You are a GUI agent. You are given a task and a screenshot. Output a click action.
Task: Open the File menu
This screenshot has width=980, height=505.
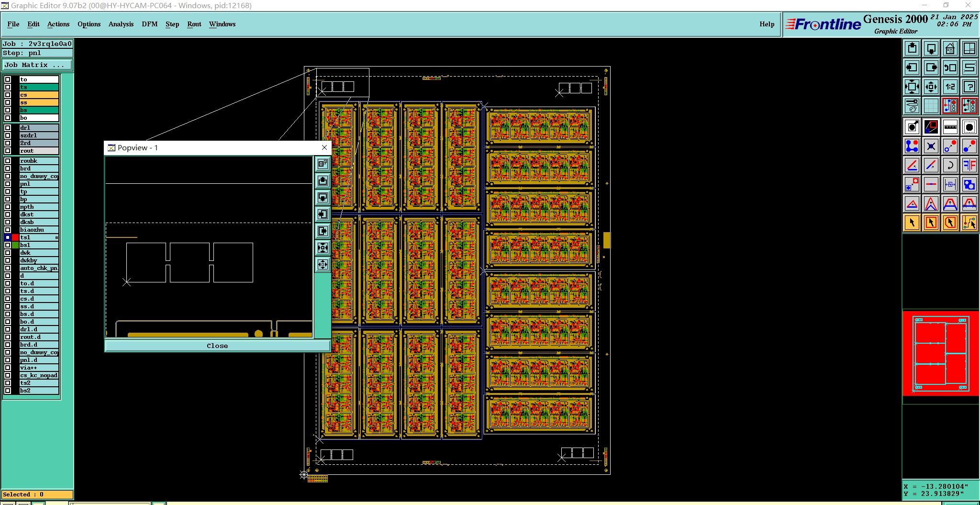(x=13, y=24)
